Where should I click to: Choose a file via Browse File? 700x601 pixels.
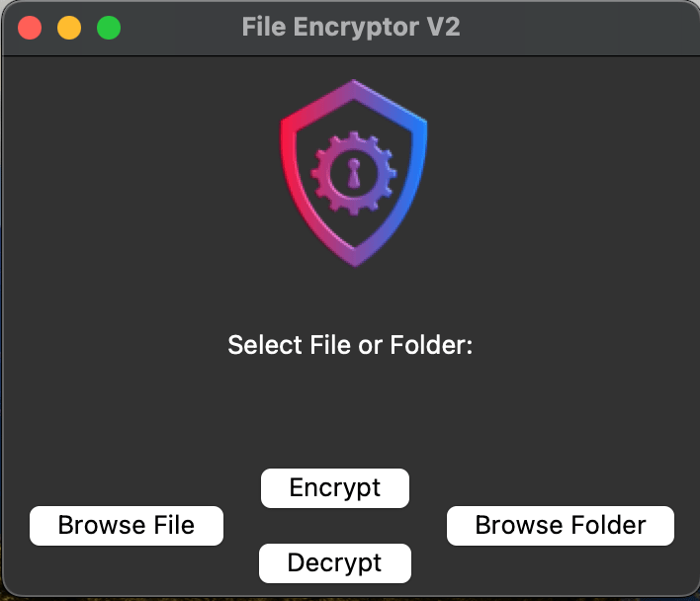[x=127, y=526]
